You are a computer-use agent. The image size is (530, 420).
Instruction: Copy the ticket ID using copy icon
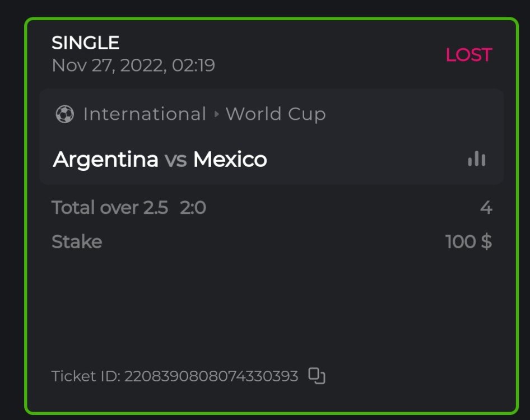(x=317, y=376)
